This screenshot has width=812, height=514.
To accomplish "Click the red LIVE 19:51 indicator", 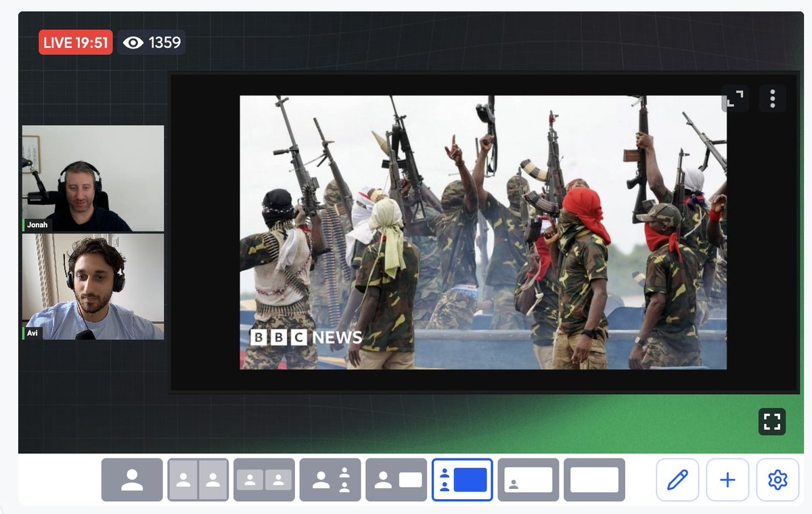I will 76,43.
